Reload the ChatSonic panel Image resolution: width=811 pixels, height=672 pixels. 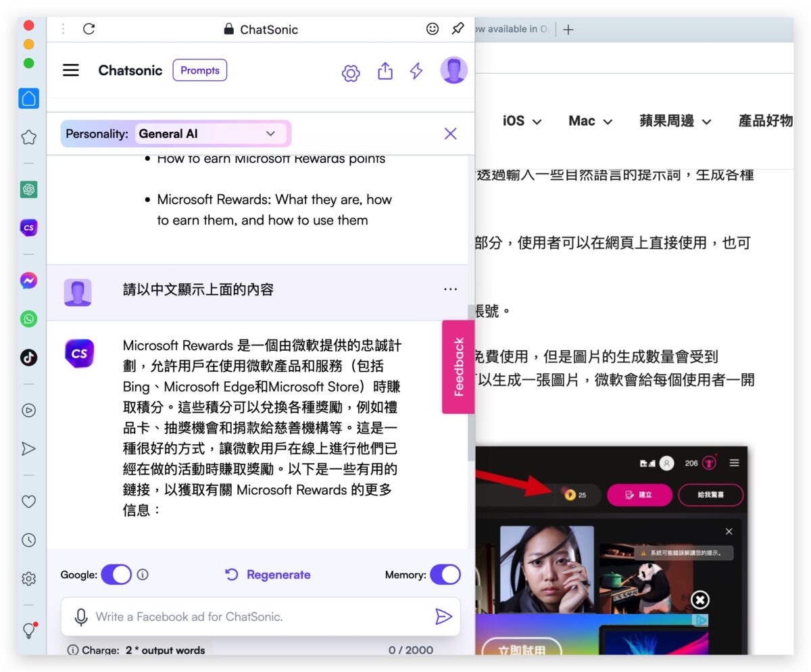[89, 29]
